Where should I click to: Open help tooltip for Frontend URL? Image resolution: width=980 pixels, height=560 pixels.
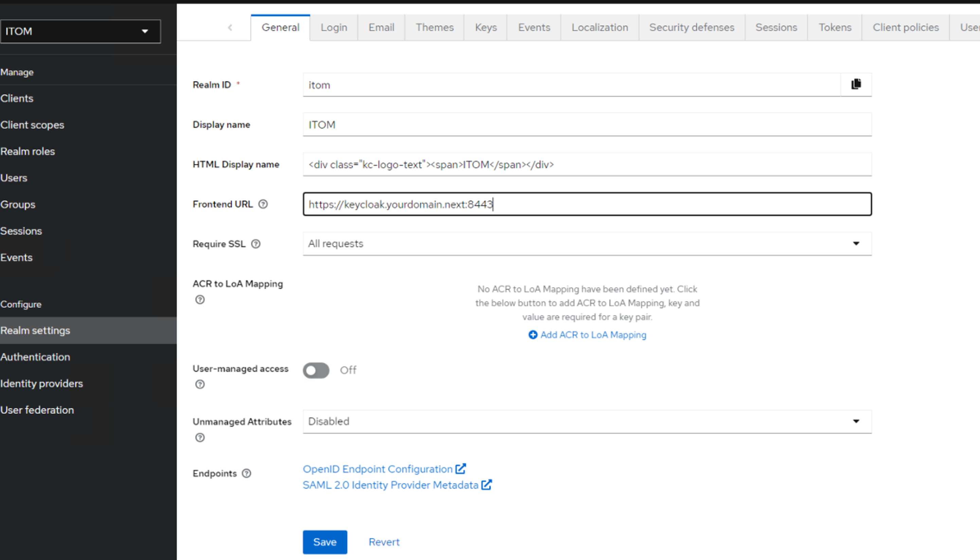pos(263,204)
